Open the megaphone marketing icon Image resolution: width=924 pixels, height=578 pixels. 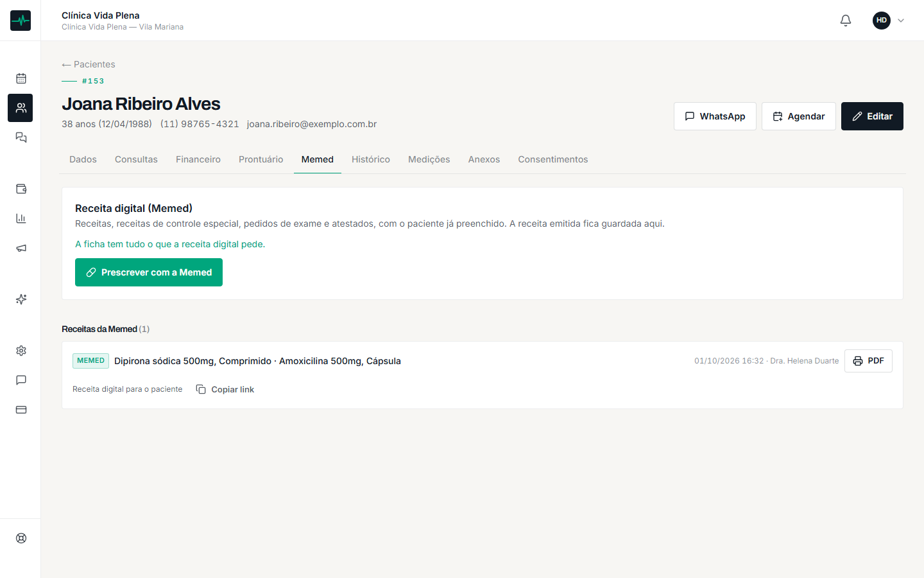[x=21, y=248]
